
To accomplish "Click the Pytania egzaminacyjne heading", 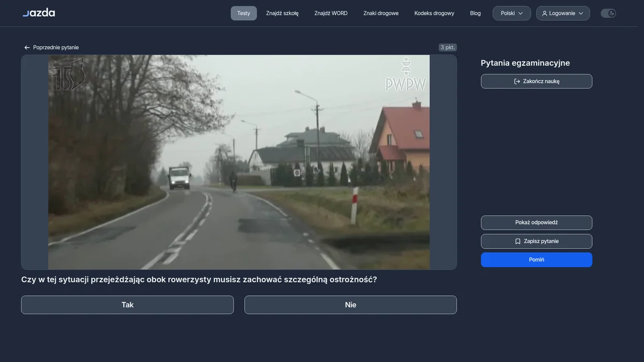I will (x=525, y=63).
